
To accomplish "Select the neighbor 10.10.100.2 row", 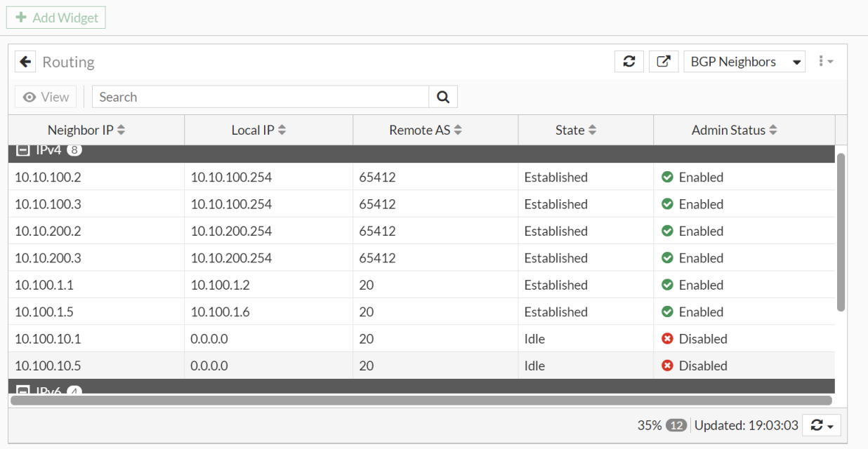I will [281, 177].
